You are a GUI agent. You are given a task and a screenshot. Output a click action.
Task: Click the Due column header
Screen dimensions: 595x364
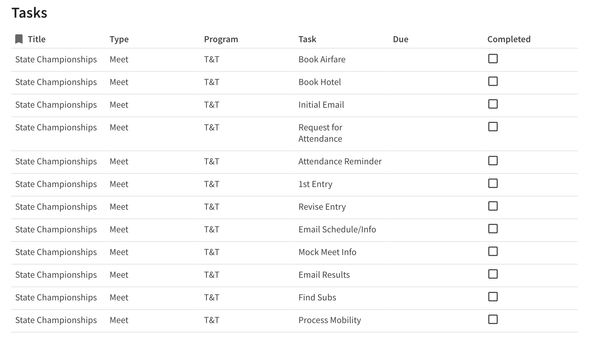click(400, 39)
